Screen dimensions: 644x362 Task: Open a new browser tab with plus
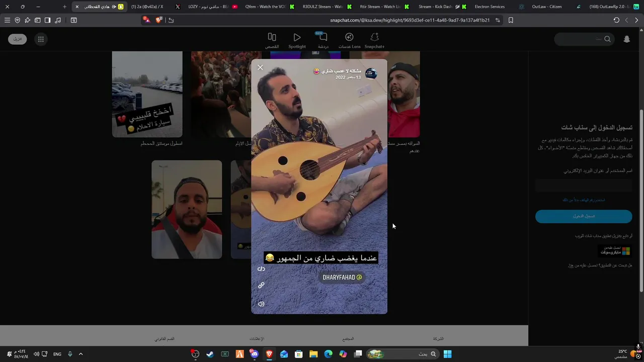[64, 7]
